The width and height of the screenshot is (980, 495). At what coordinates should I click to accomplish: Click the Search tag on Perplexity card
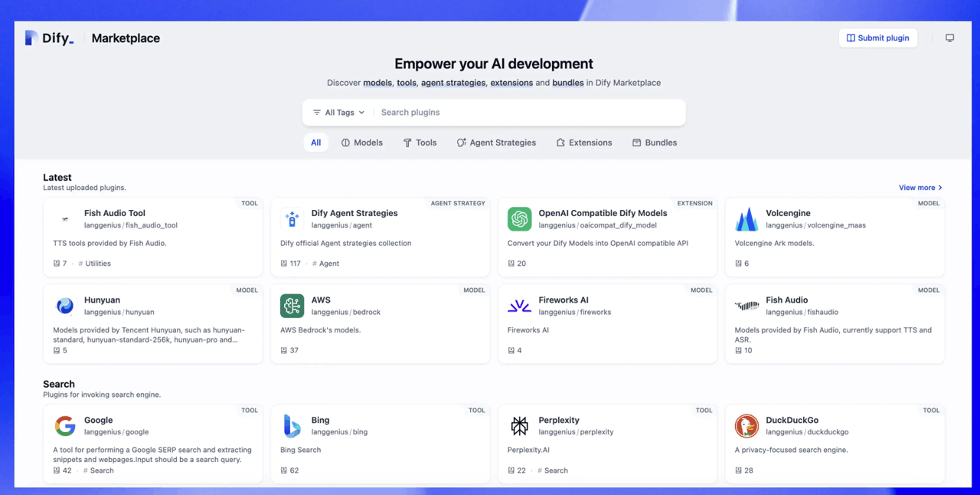[x=553, y=470]
